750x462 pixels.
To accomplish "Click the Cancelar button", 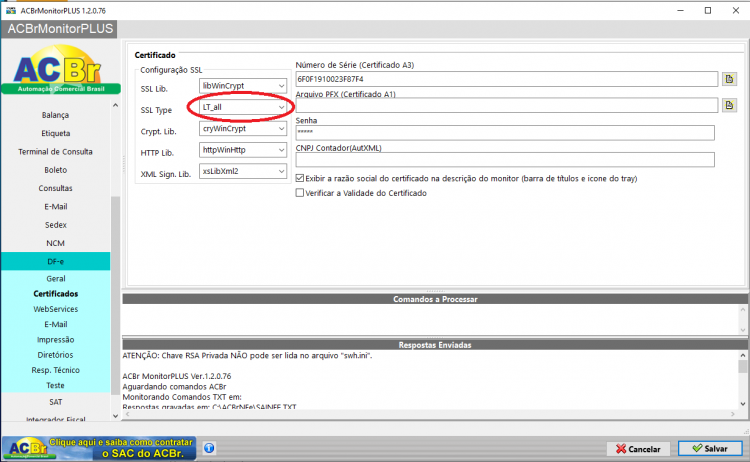I will pyautogui.click(x=638, y=449).
